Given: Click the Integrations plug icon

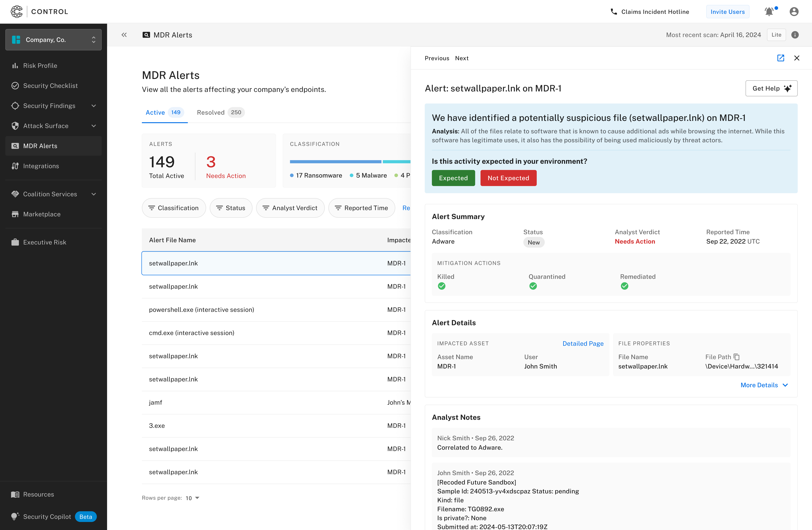Looking at the screenshot, I should 15,166.
